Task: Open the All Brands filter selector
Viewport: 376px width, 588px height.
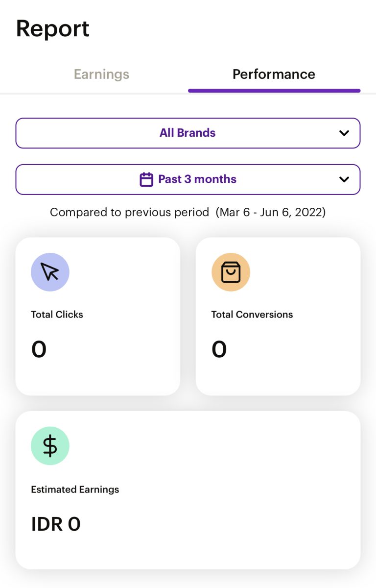Action: pyautogui.click(x=188, y=133)
